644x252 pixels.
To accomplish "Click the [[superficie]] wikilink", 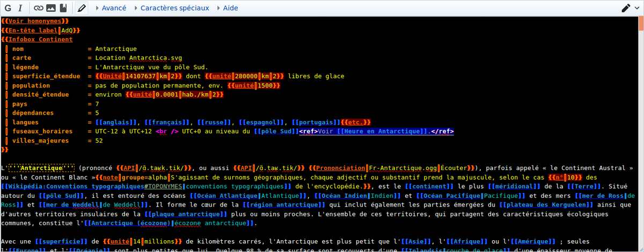I will 62,241.
